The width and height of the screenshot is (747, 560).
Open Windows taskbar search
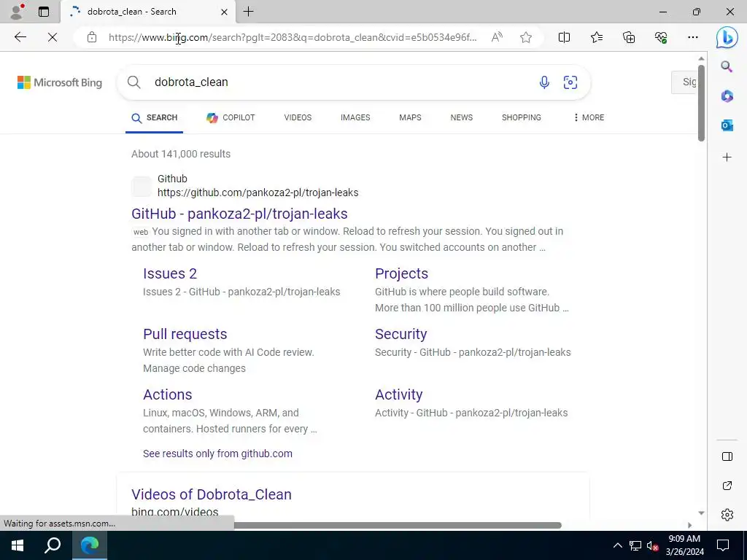[53, 545]
